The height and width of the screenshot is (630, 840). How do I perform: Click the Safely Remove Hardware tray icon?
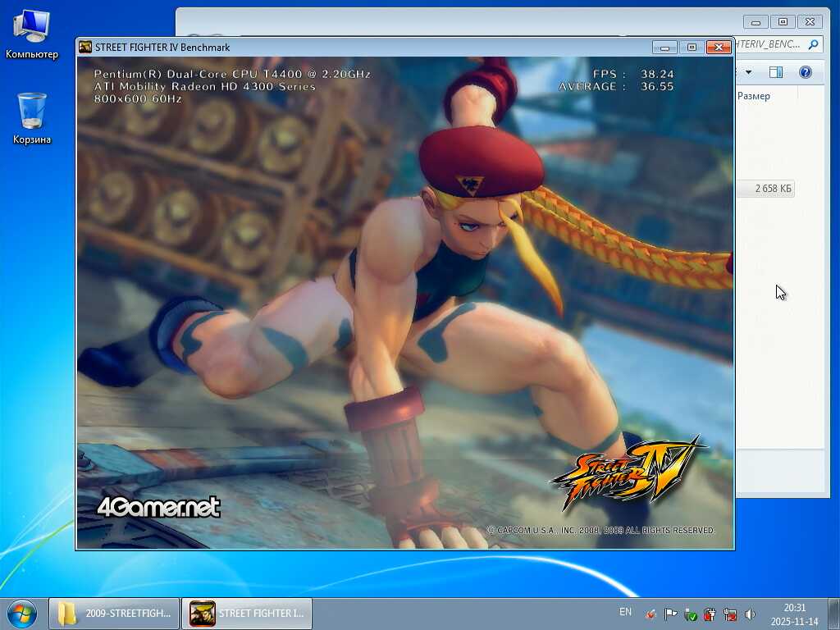(x=690, y=614)
